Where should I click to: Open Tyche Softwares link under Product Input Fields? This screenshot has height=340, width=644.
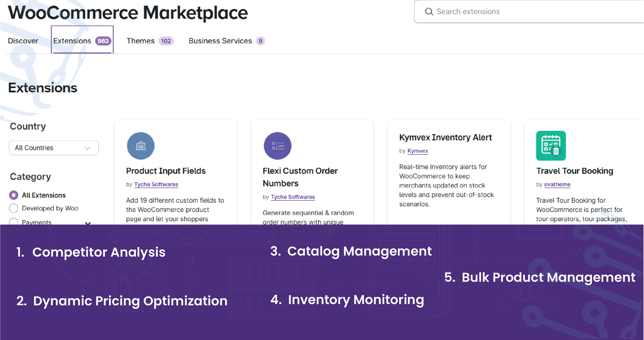click(156, 184)
